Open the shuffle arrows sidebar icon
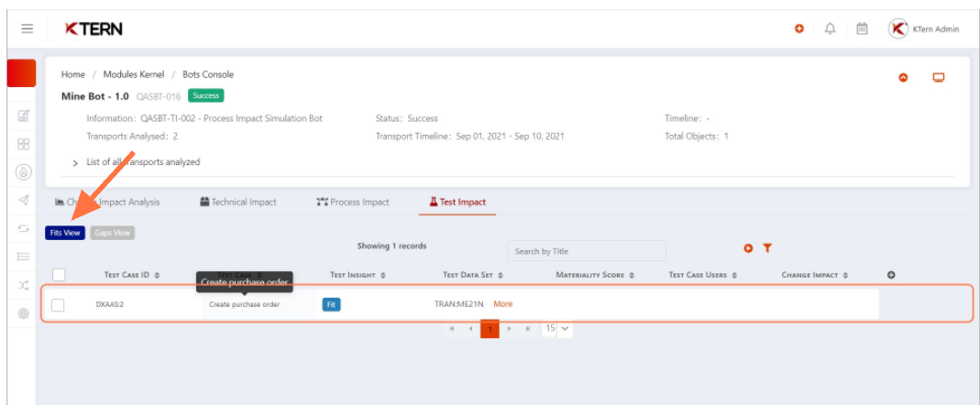 (23, 285)
